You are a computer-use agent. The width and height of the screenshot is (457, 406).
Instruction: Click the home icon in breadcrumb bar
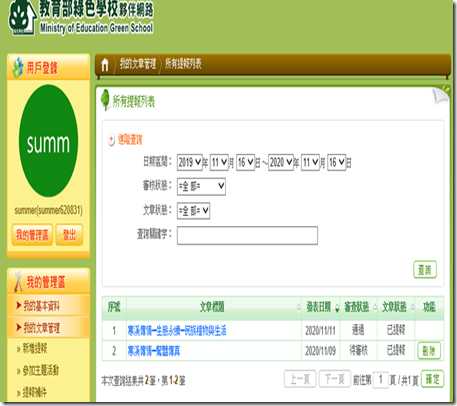[x=105, y=65]
